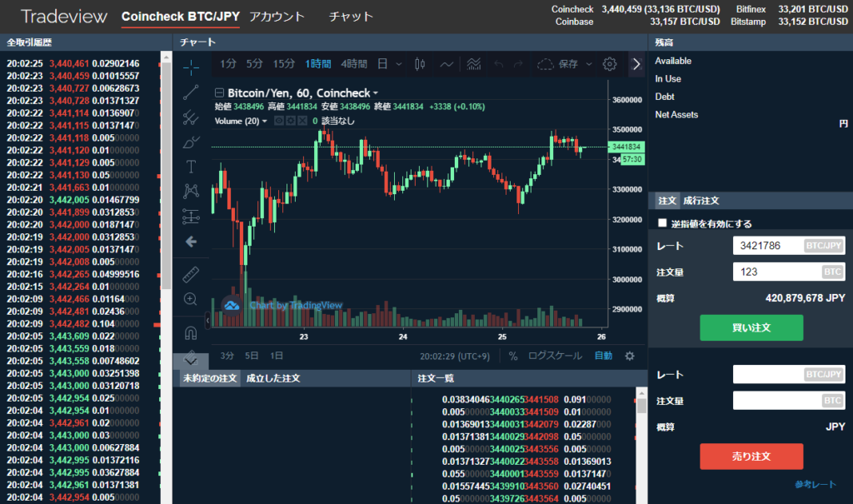Image resolution: width=853 pixels, height=504 pixels.
Task: Open the day interval dropdown arrow
Action: click(x=399, y=64)
